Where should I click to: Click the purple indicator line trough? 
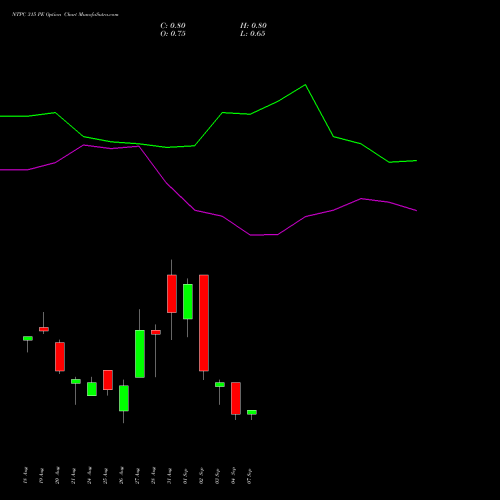pos(264,235)
